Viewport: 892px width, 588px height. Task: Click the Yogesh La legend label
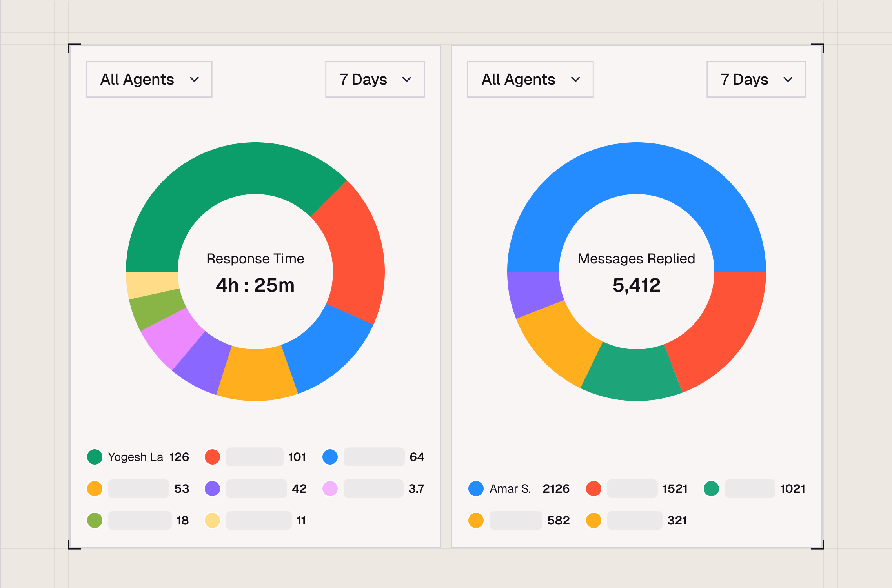135,457
